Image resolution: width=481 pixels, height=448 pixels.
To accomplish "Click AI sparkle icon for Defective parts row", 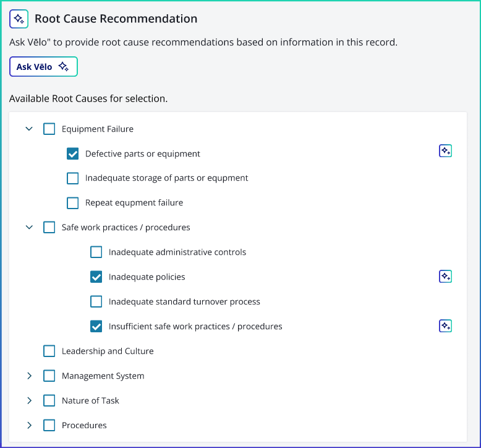I will [445, 151].
